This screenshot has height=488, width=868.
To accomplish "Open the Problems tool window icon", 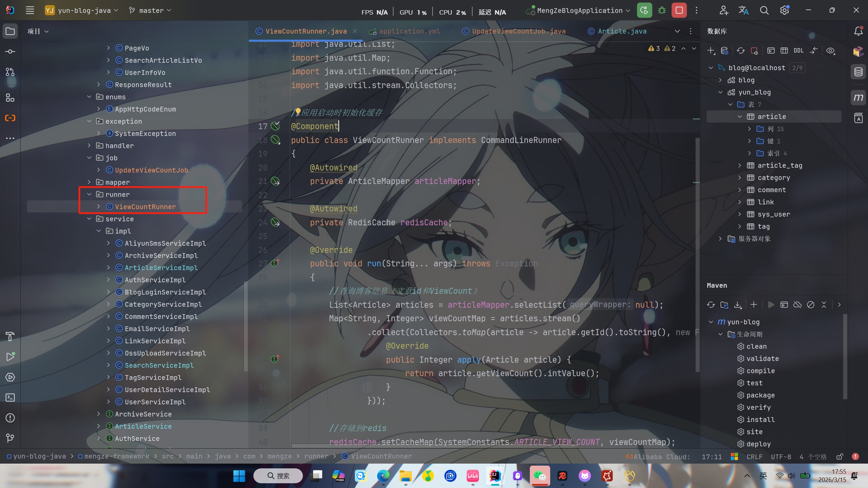I will pyautogui.click(x=10, y=418).
